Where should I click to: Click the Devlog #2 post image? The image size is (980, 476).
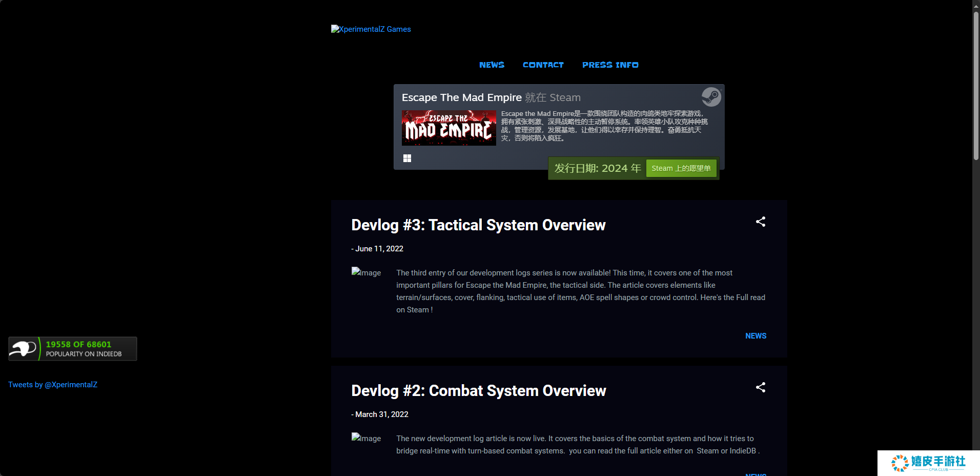coord(366,439)
